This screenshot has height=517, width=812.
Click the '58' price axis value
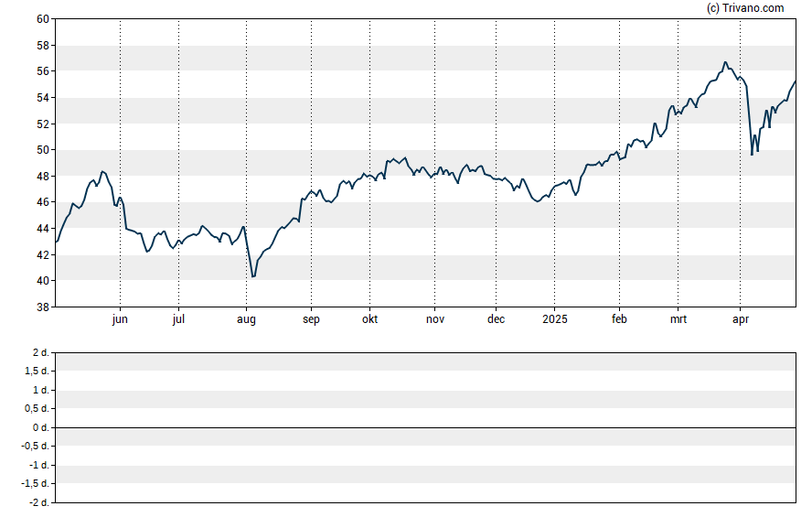(x=42, y=46)
